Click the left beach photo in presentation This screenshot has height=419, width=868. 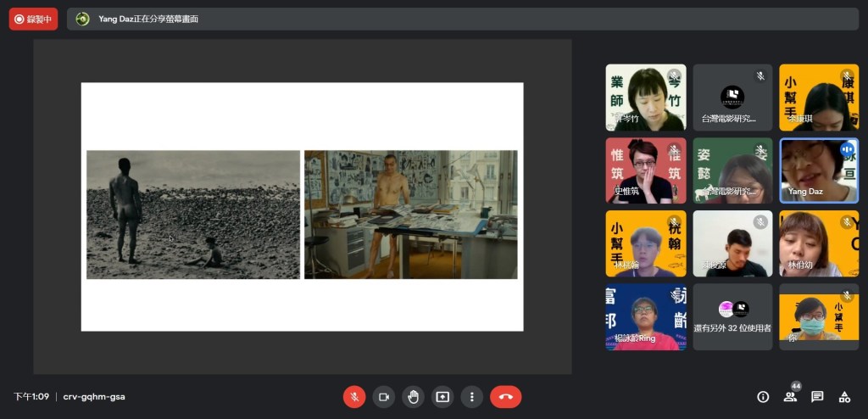pyautogui.click(x=193, y=215)
